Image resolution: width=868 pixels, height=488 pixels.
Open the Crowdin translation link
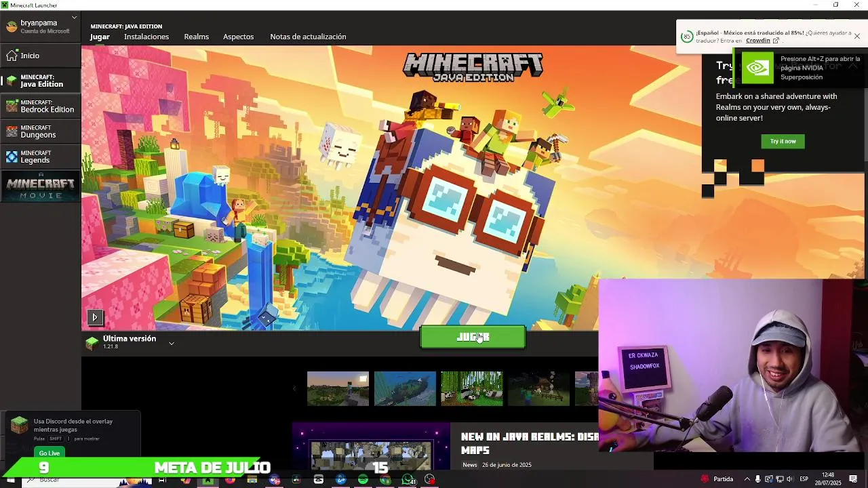[762, 41]
